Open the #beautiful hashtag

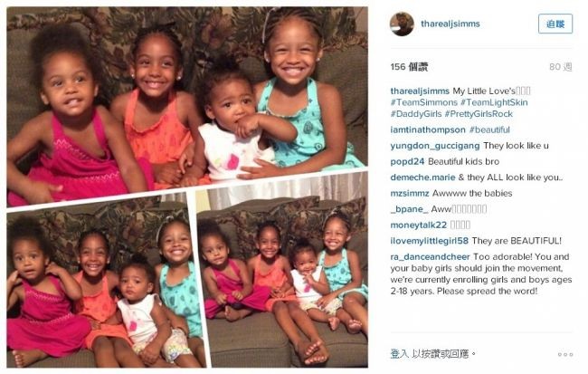click(489, 129)
